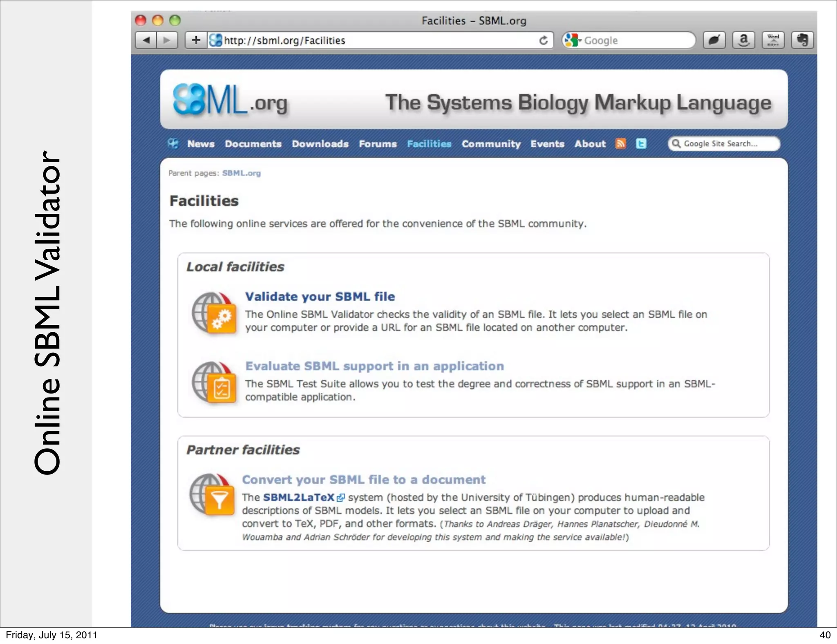Zoom window with green button
The height and width of the screenshot is (644, 837).
point(175,20)
